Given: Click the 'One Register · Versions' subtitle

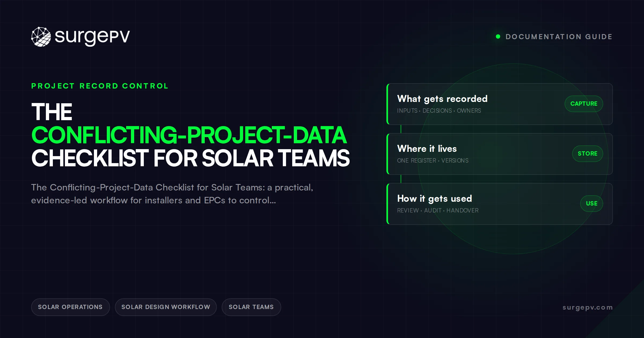Looking at the screenshot, I should tap(433, 161).
